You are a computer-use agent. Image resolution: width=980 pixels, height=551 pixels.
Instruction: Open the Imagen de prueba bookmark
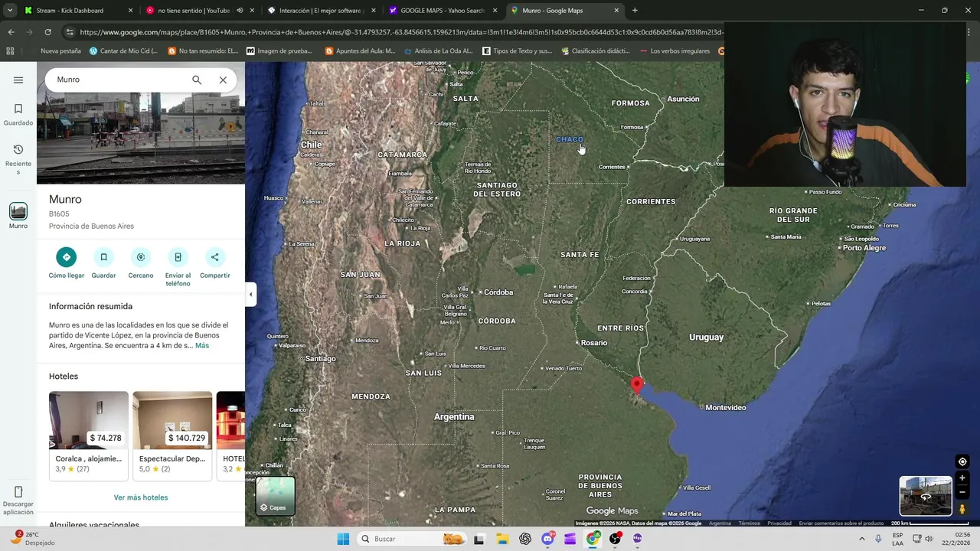tap(279, 51)
